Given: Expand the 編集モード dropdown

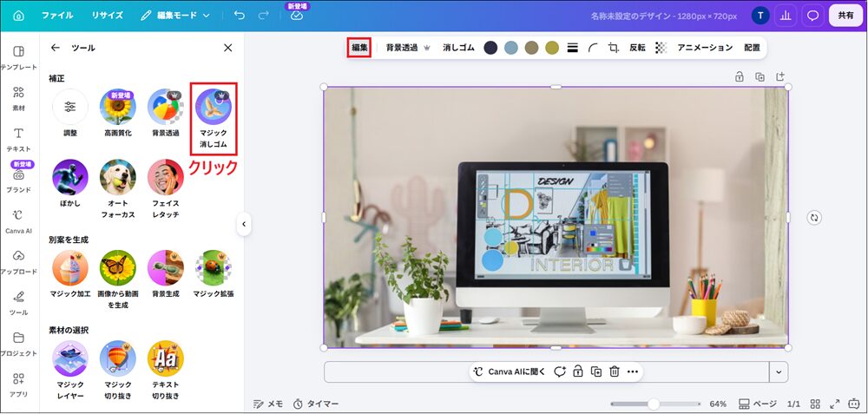Looking at the screenshot, I should click(175, 16).
